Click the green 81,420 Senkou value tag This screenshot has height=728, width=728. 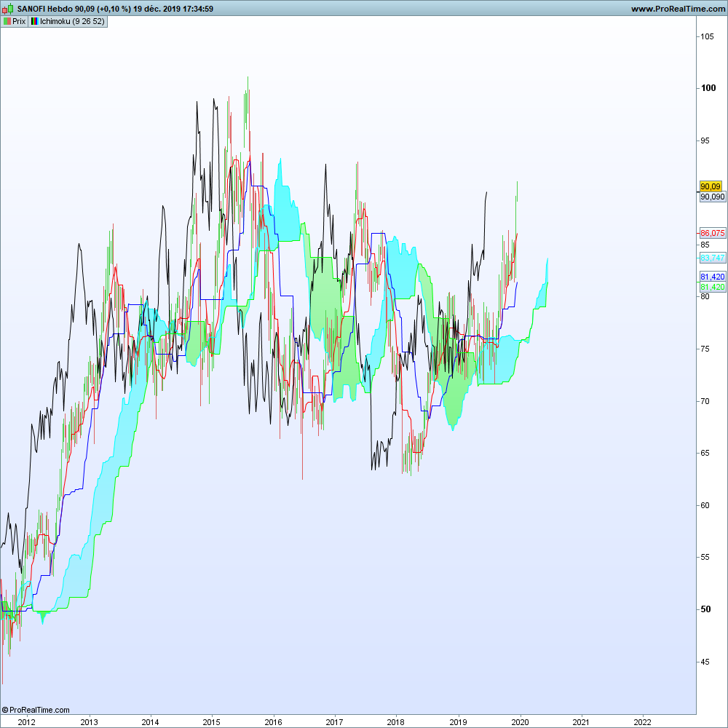[712, 287]
